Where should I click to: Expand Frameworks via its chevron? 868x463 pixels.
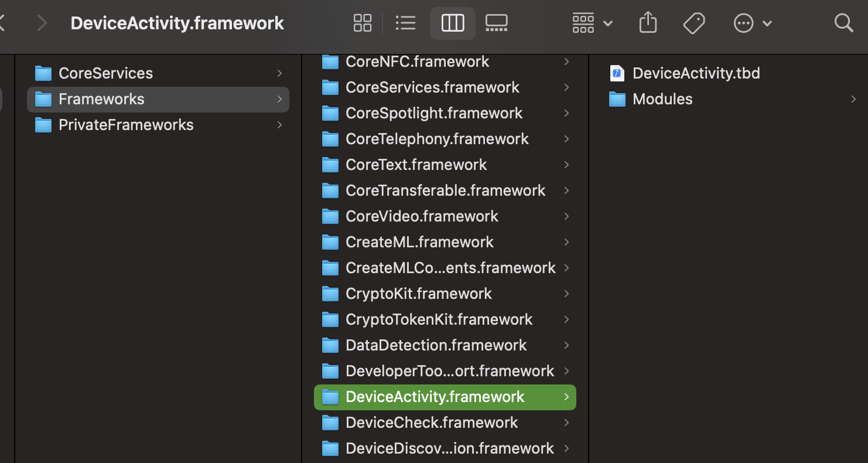point(279,99)
